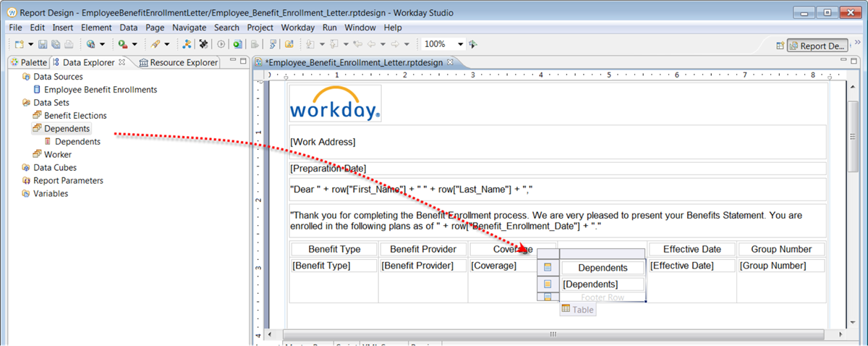Switch to the Resource Explorer tab

pos(178,62)
